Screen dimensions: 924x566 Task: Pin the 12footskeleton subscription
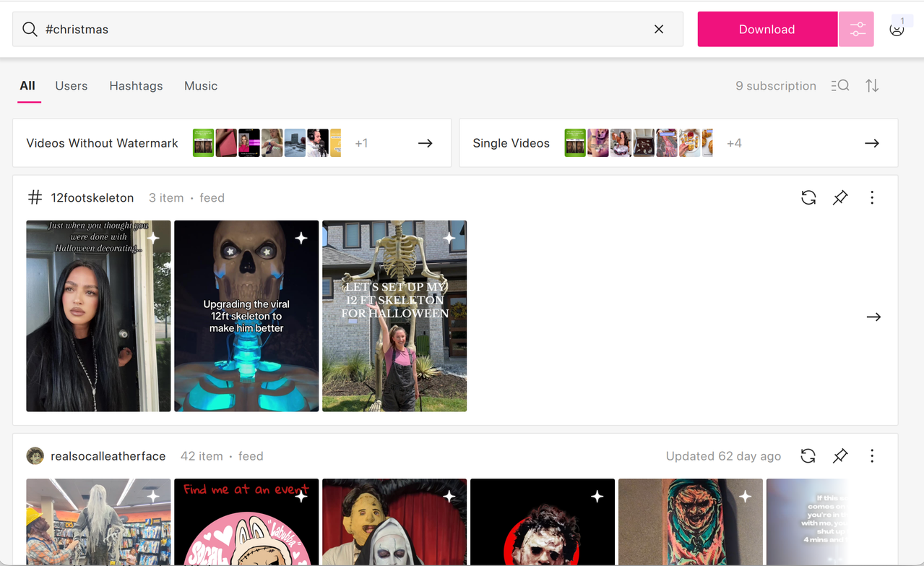pos(840,197)
